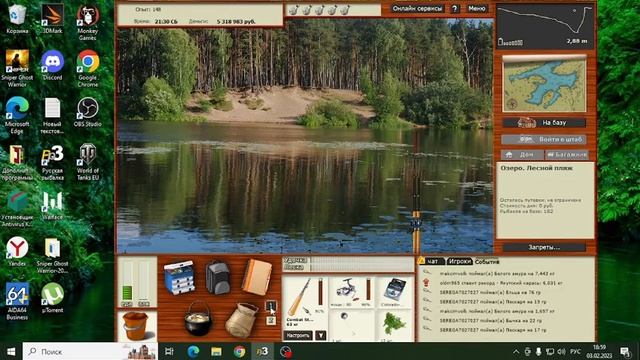640x360 pixels.
Task: Open the OBS Studio desktop shortcut
Action: tap(88, 112)
